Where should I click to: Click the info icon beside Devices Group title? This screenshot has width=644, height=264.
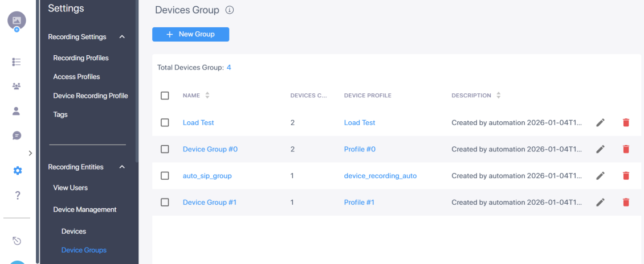pos(230,10)
